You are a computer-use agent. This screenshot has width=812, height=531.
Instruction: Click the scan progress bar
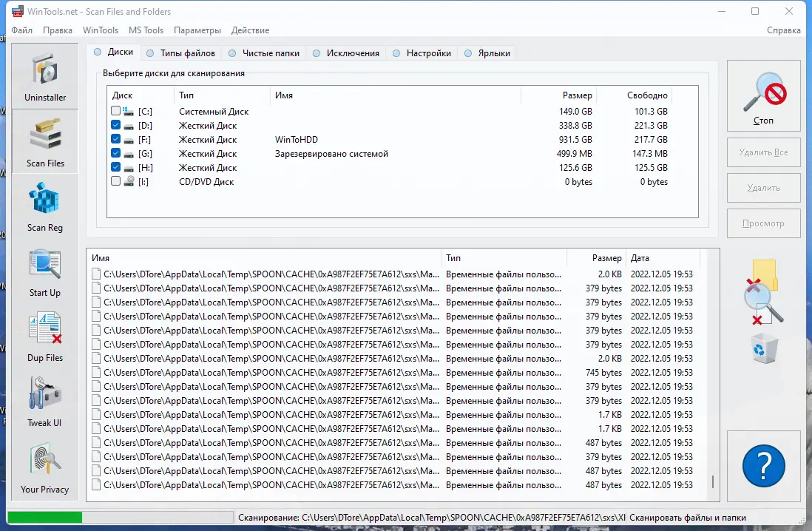tap(120, 517)
